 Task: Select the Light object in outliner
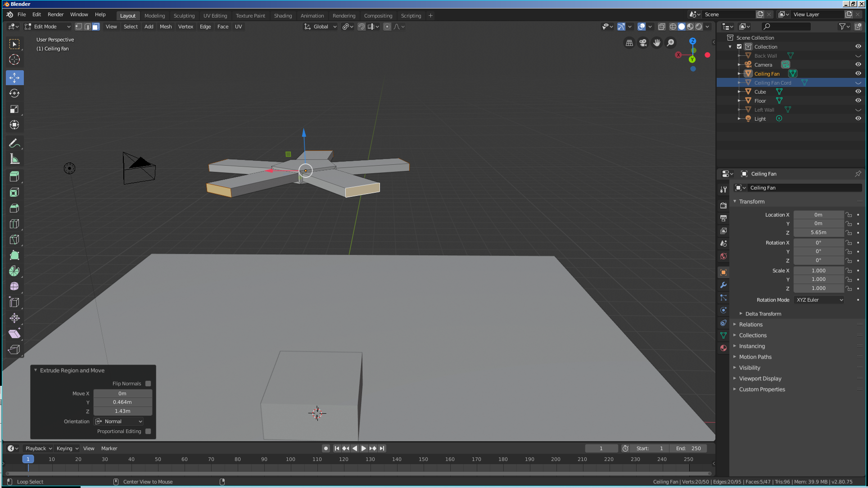(760, 118)
